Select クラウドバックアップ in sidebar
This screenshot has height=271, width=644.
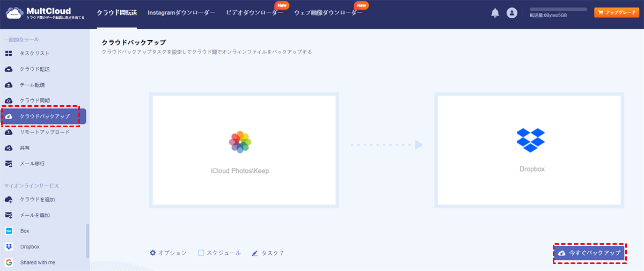point(43,116)
